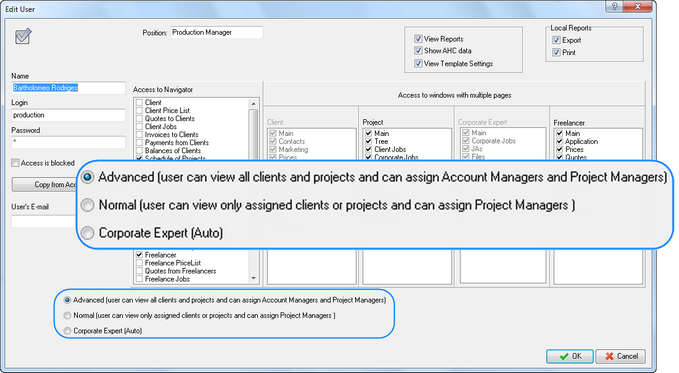This screenshot has height=373, width=679.
Task: Uncheck Application under the Freelancer column
Action: click(x=559, y=142)
